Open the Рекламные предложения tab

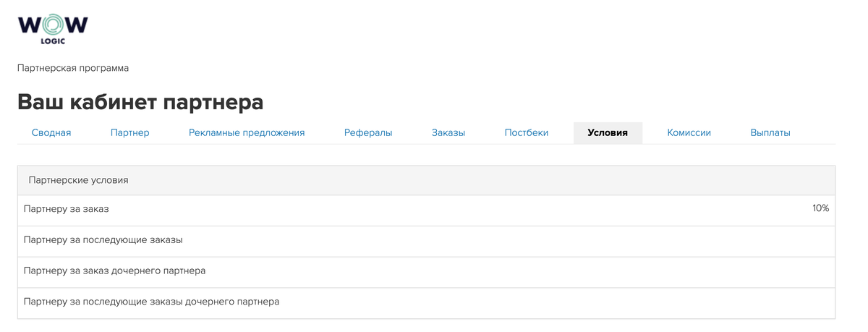tap(247, 133)
